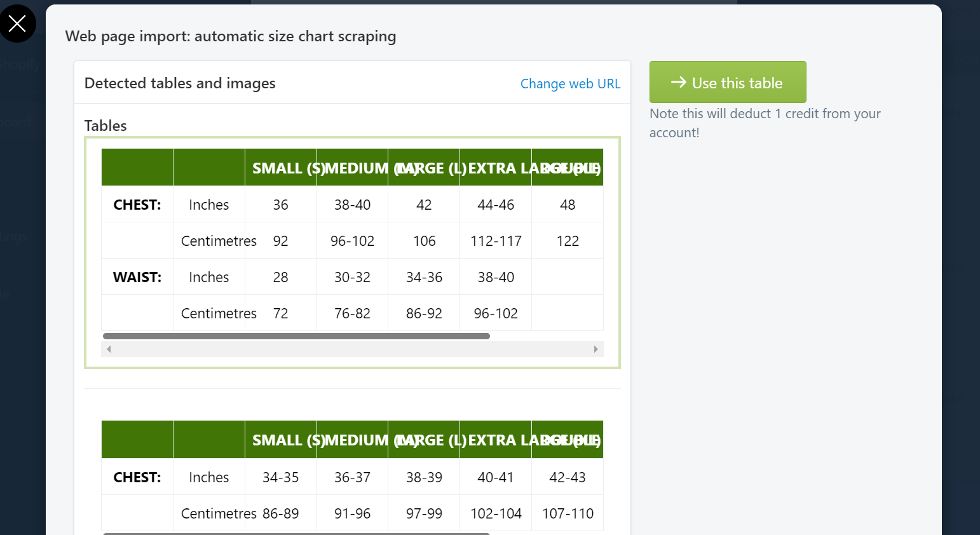This screenshot has width=980, height=535.
Task: Select chest inches cell 48
Action: [x=568, y=205]
